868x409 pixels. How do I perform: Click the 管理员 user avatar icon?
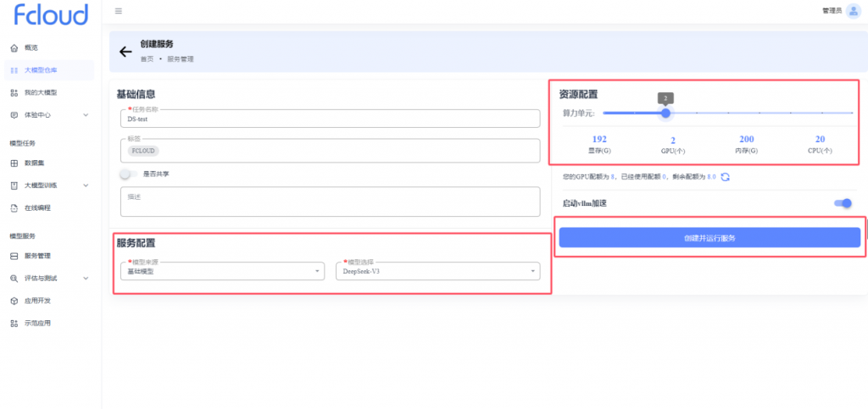click(853, 11)
